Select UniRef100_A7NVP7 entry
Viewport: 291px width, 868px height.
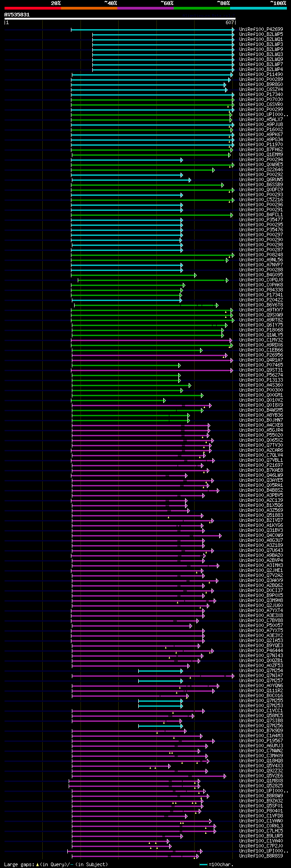pyautogui.click(x=261, y=265)
